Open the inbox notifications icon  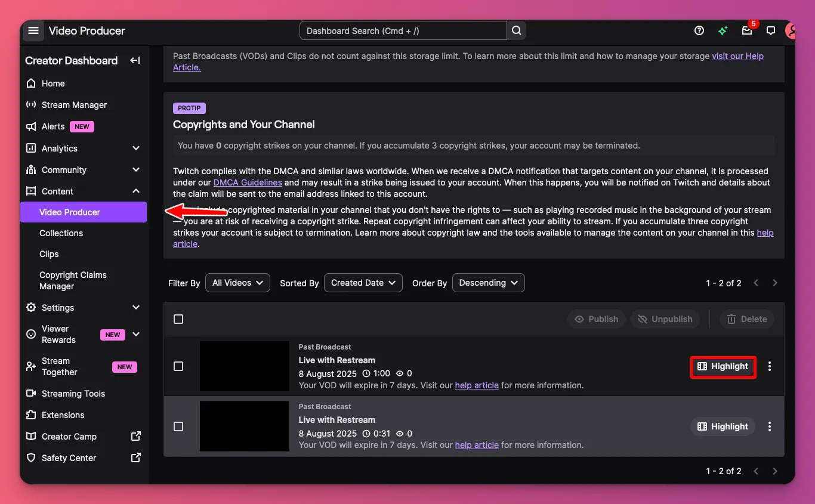746,31
